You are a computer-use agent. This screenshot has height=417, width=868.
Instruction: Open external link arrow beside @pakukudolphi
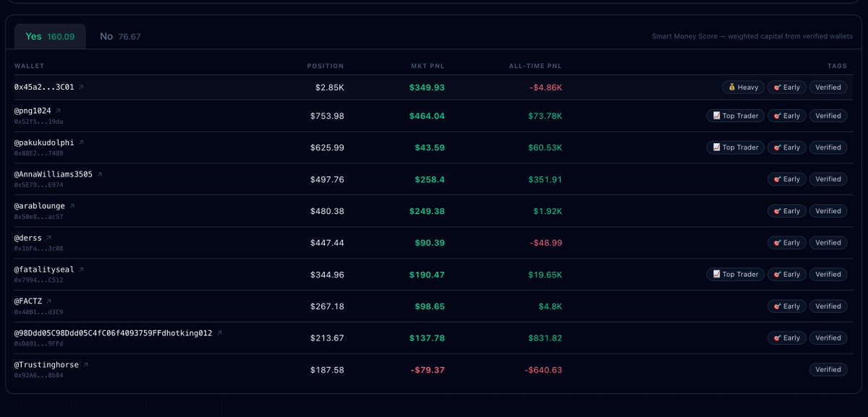pyautogui.click(x=81, y=142)
